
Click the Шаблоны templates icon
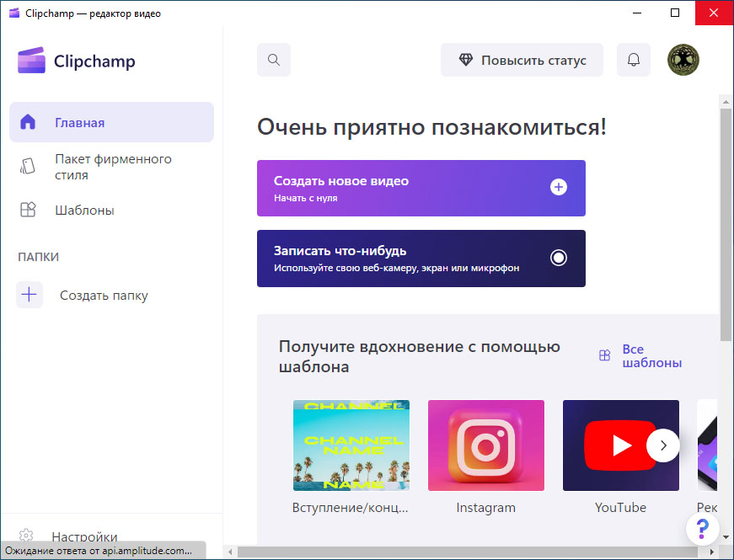click(x=28, y=210)
